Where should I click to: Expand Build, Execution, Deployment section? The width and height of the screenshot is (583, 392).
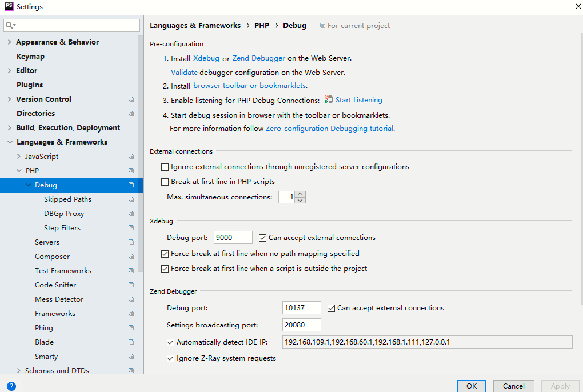pyautogui.click(x=9, y=128)
